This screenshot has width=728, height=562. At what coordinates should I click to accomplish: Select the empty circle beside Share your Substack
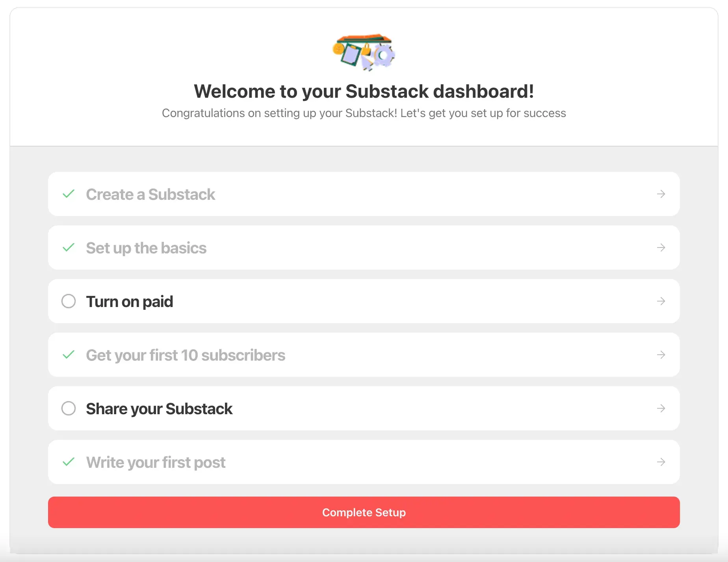[x=69, y=409]
